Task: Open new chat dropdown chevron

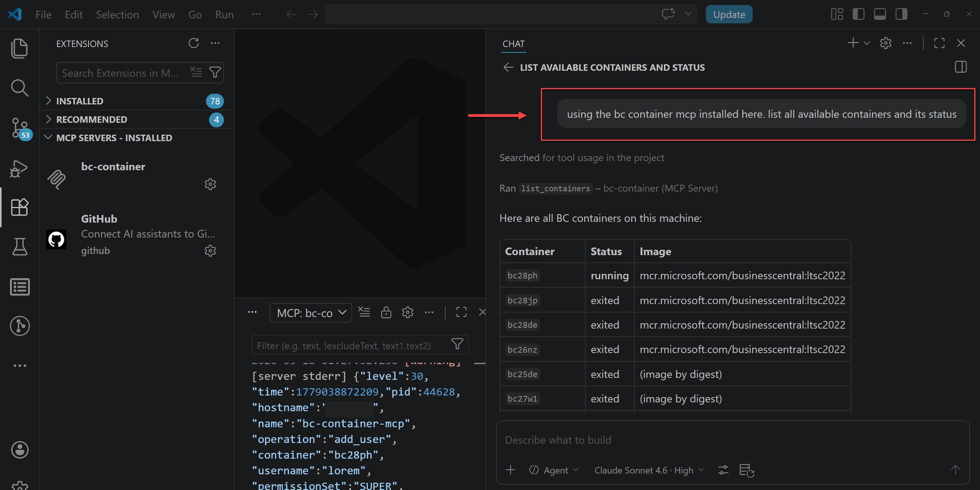Action: 867,43
